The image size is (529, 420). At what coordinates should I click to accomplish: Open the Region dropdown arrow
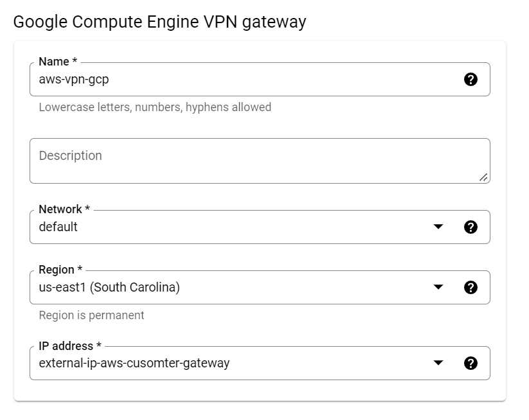438,287
